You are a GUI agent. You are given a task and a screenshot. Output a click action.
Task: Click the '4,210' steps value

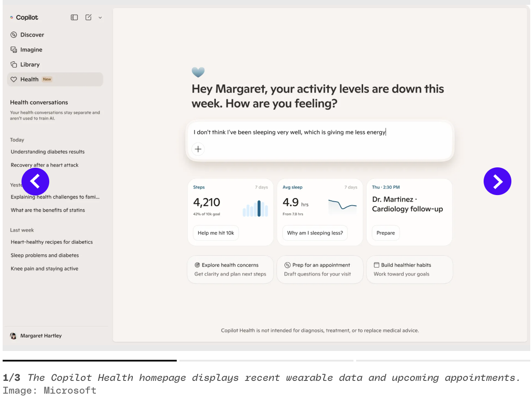(x=207, y=203)
